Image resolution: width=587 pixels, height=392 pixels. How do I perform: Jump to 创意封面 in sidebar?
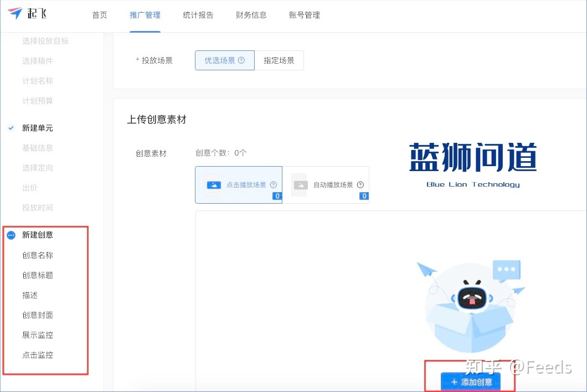(x=38, y=315)
